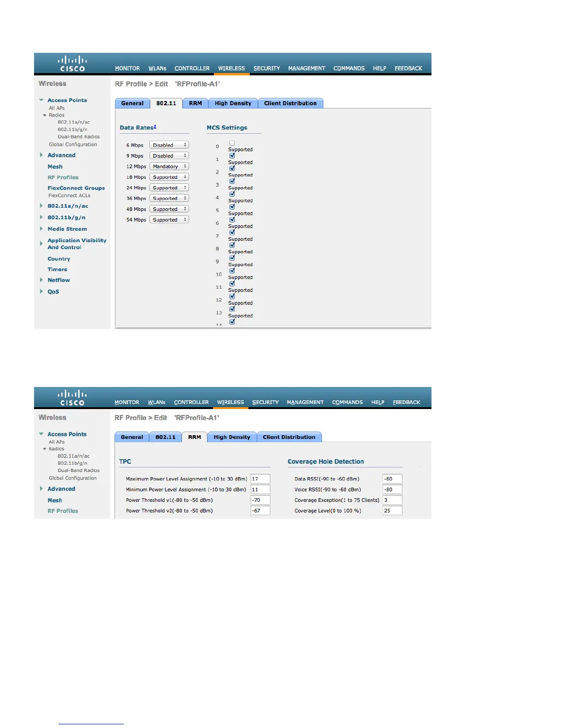Image resolution: width=563 pixels, height=728 pixels.
Task: Open MANAGEMENT menu above the RRM page
Action: (x=305, y=402)
